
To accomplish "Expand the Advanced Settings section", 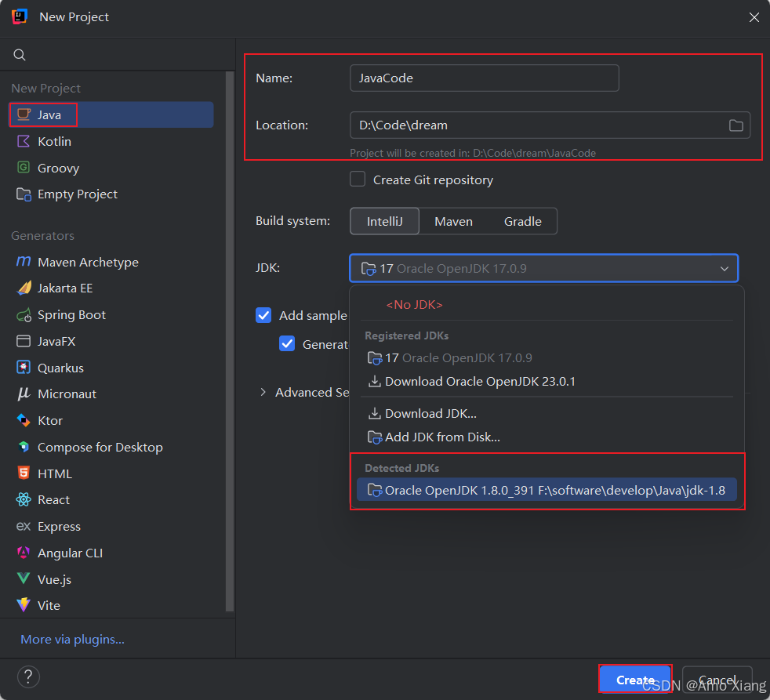I will 263,392.
